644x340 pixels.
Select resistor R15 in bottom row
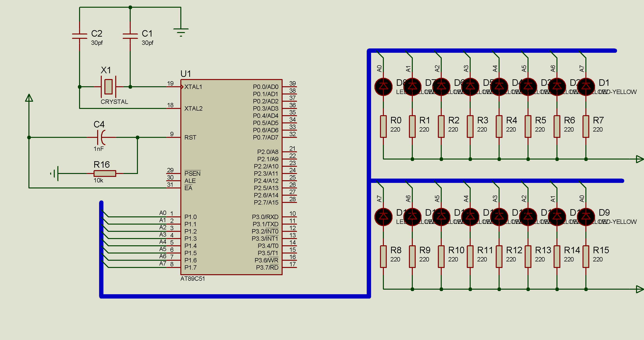(x=586, y=257)
